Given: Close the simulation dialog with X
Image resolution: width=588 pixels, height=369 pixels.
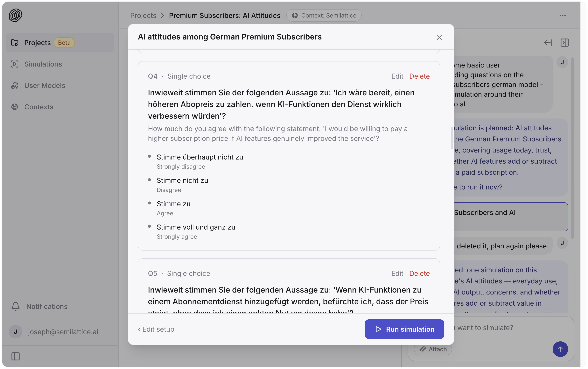Looking at the screenshot, I should click(439, 37).
